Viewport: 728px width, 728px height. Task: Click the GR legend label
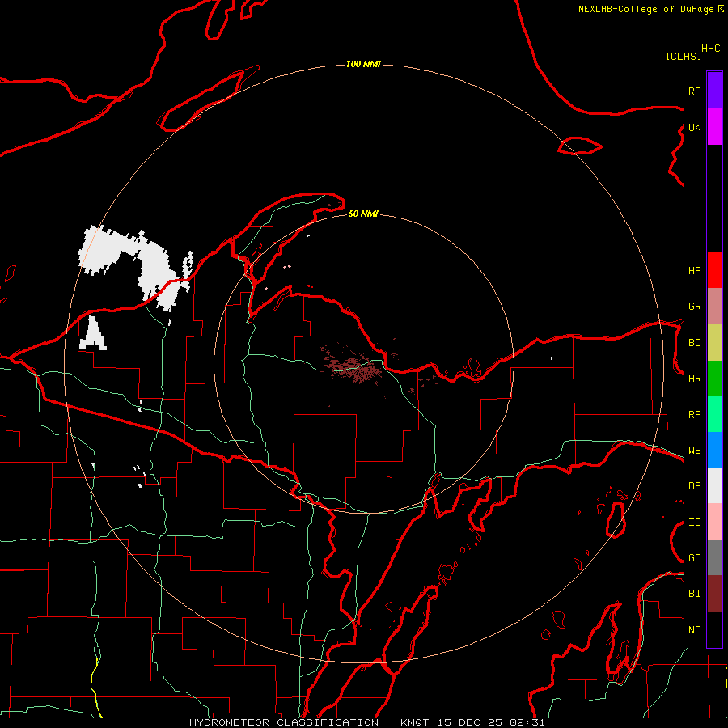coord(694,307)
